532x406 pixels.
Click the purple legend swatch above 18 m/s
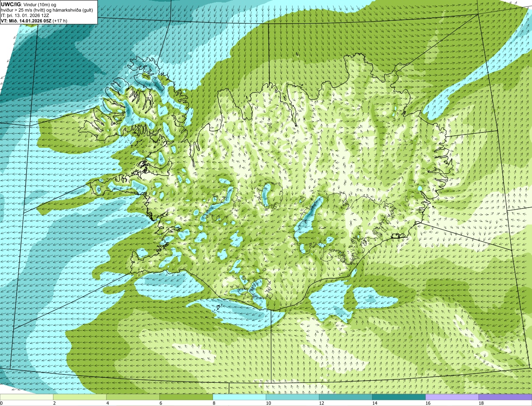click(x=505, y=397)
